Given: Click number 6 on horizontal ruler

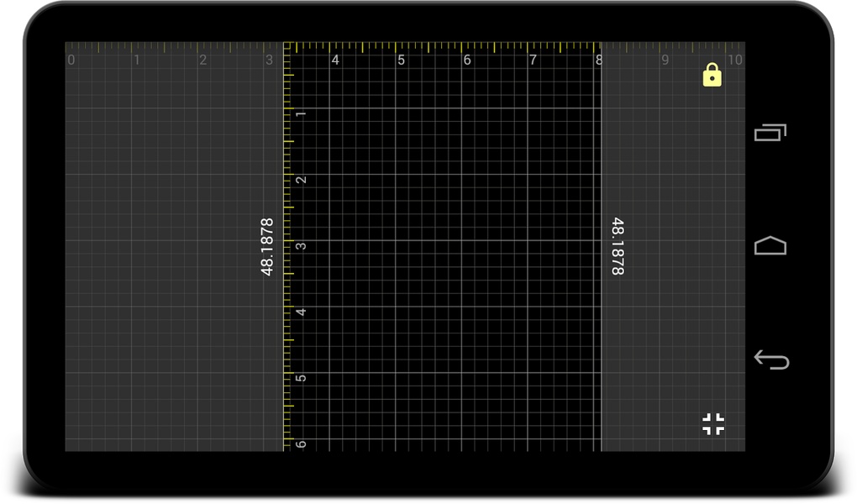Looking at the screenshot, I should pos(467,60).
